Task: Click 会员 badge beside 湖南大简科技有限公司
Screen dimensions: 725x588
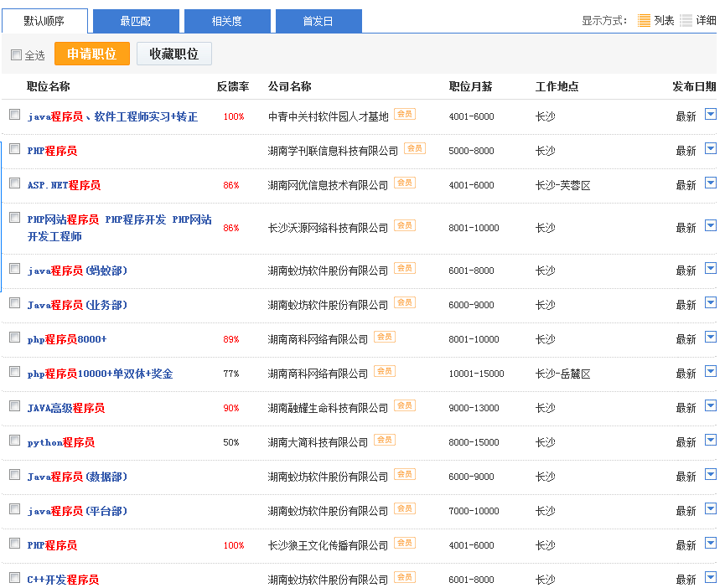Action: click(384, 440)
